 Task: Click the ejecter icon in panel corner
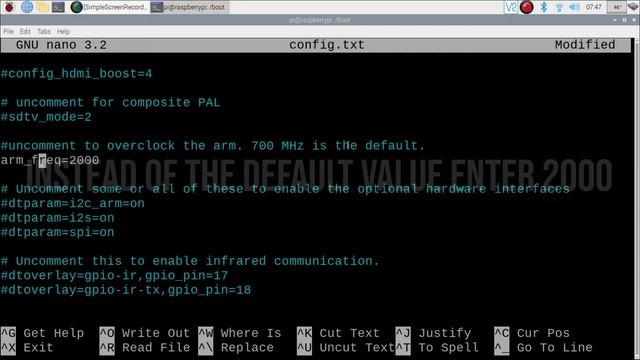(633, 7)
